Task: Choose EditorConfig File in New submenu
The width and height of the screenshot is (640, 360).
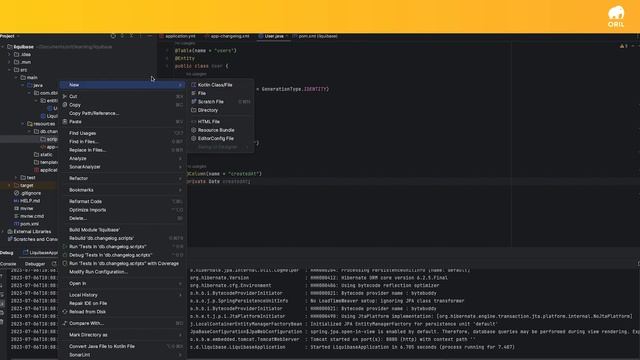Action: point(220,138)
